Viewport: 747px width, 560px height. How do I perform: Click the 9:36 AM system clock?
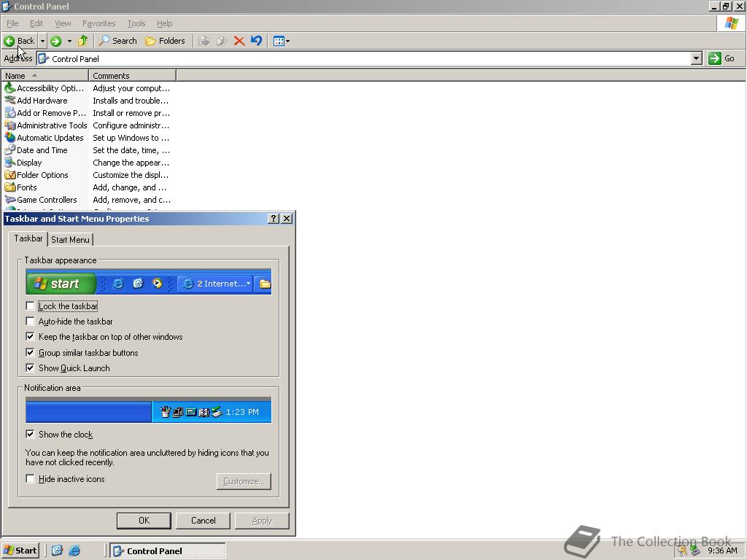pos(722,551)
